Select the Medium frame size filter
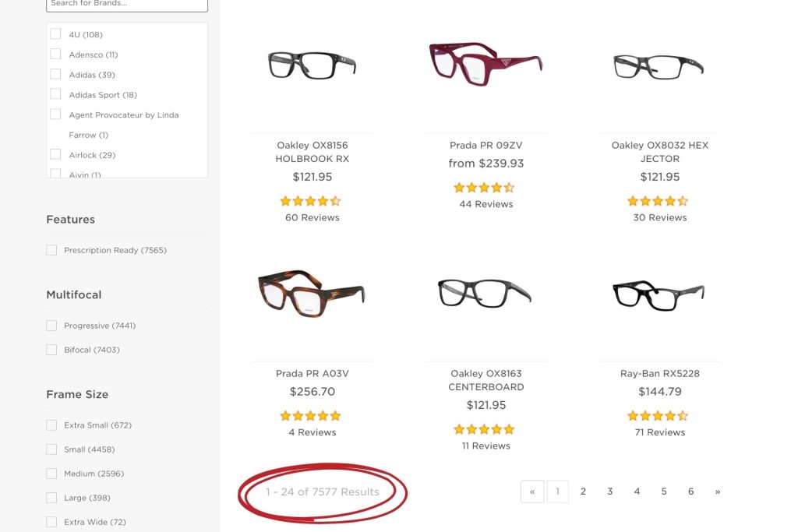The height and width of the screenshot is (532, 798). [51, 474]
